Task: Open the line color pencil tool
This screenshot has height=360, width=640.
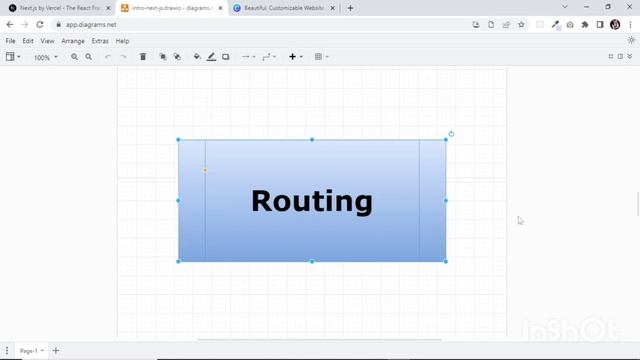Action: 211,57
